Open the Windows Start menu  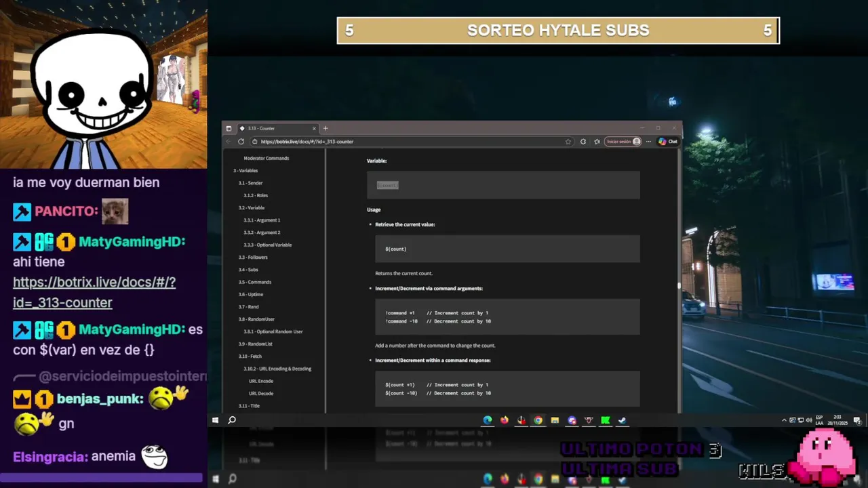point(216,420)
